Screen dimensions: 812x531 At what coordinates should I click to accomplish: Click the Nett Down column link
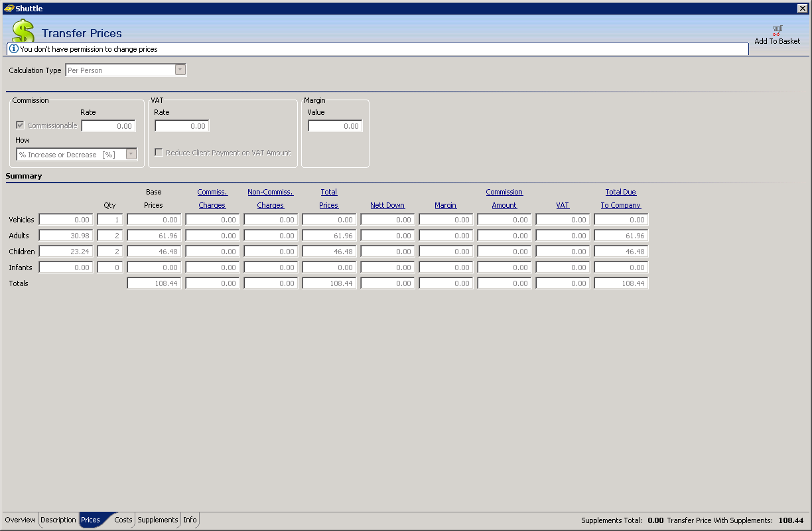point(387,206)
